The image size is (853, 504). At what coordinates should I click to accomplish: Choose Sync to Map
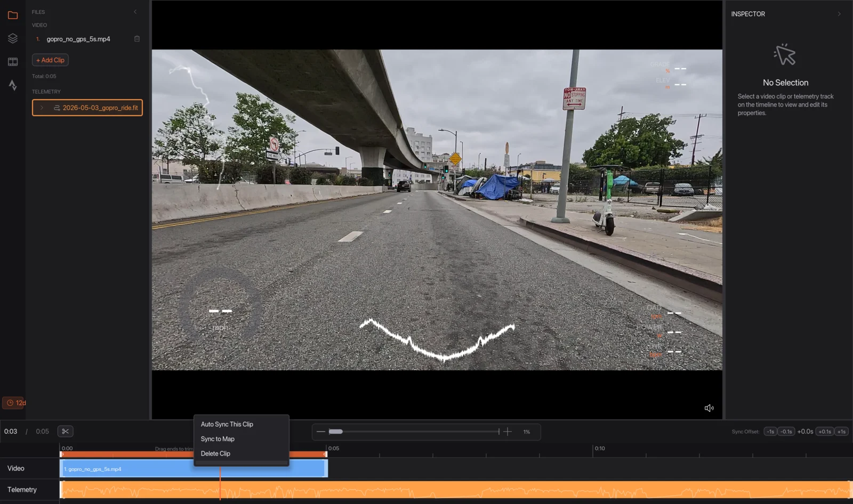click(218, 439)
